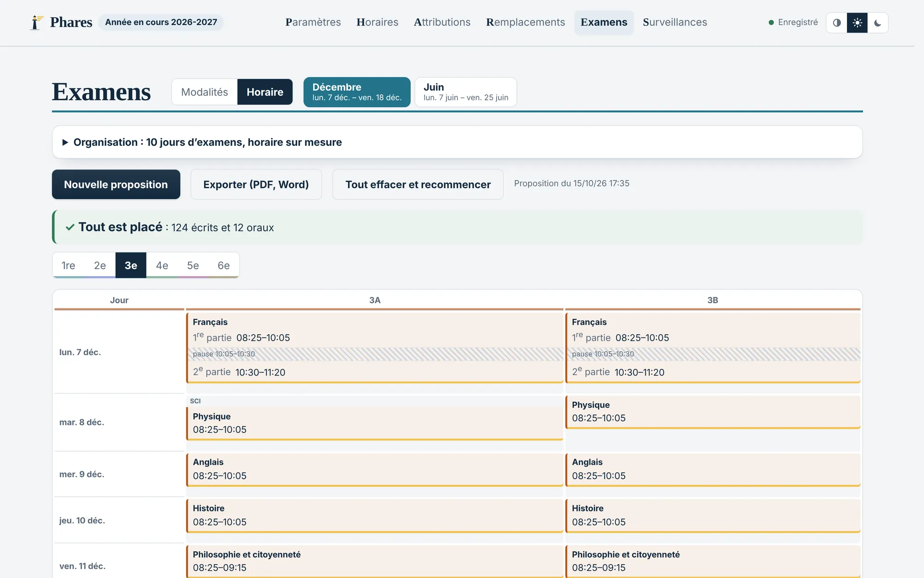Image resolution: width=924 pixels, height=578 pixels.
Task: Click the green checkmark beside Tout est placé
Action: (x=70, y=227)
